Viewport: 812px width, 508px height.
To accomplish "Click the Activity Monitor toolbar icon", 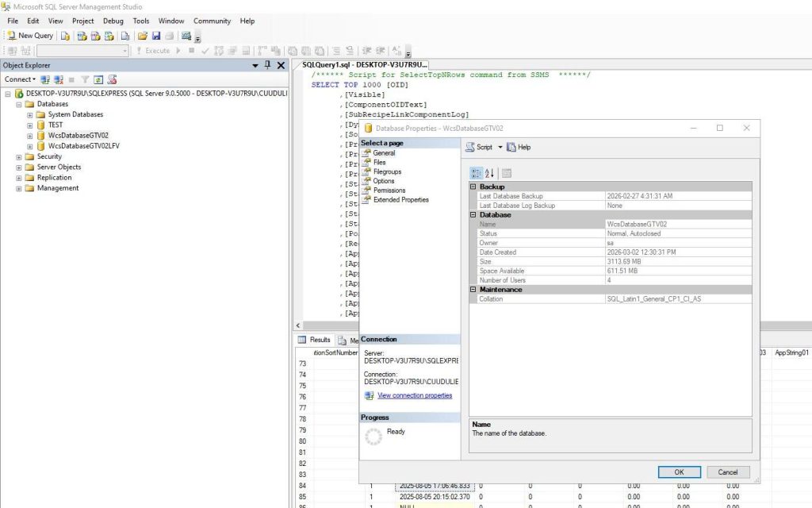I will (186, 36).
